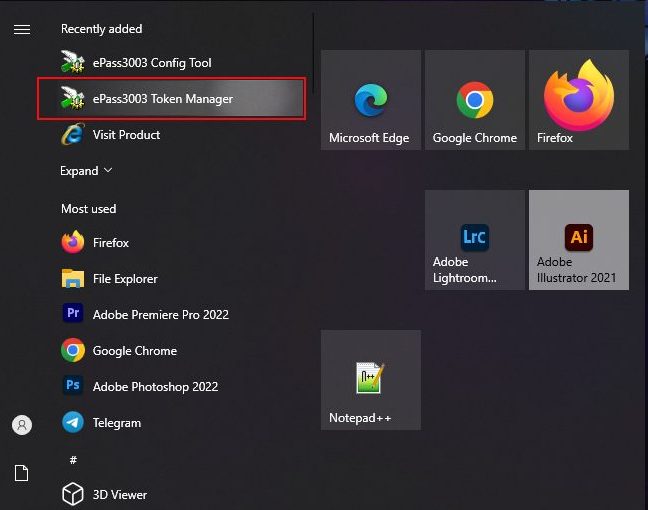Click the Visit Product Internet Explorer icon

point(73,134)
